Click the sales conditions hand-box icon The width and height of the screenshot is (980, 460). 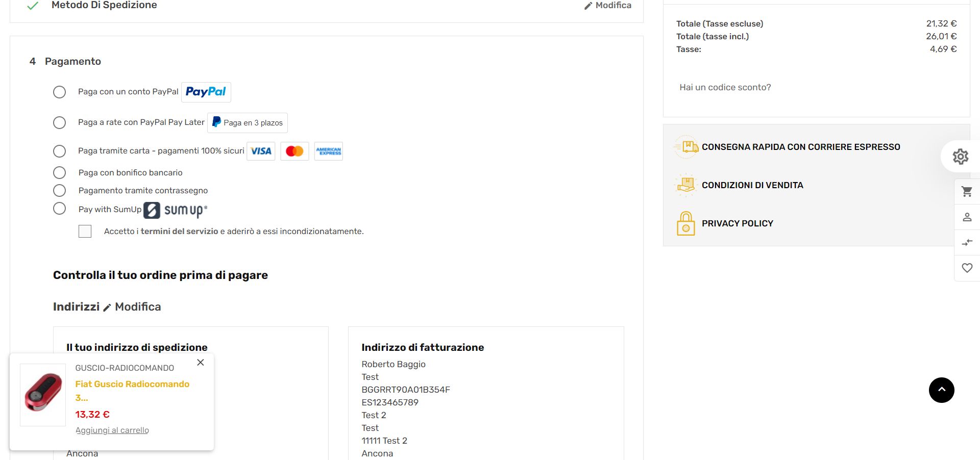tap(686, 185)
